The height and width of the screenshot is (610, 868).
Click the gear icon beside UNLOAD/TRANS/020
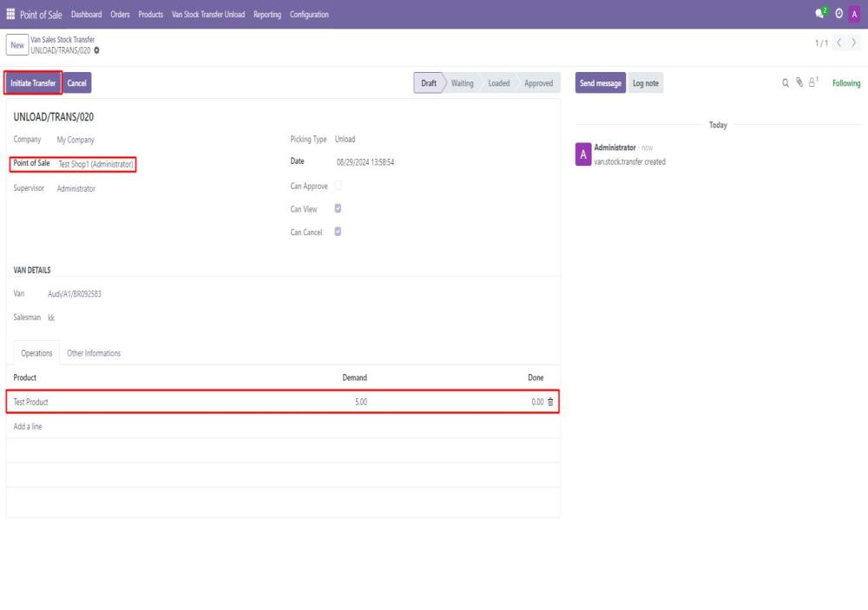tap(96, 49)
